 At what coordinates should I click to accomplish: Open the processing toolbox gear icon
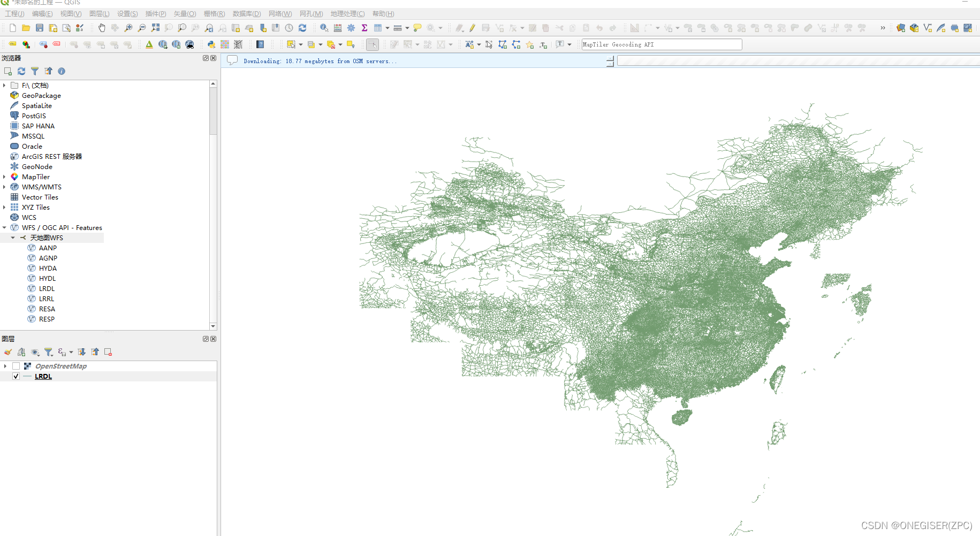coord(351,28)
